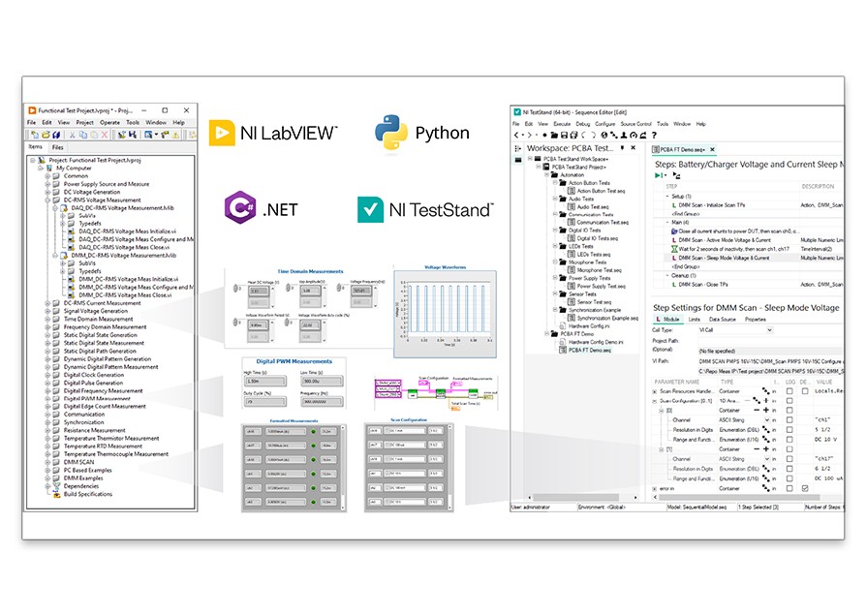This screenshot has height=616, width=867.
Task: Click the yellow warning triangle toolbar icon
Action: [174, 135]
